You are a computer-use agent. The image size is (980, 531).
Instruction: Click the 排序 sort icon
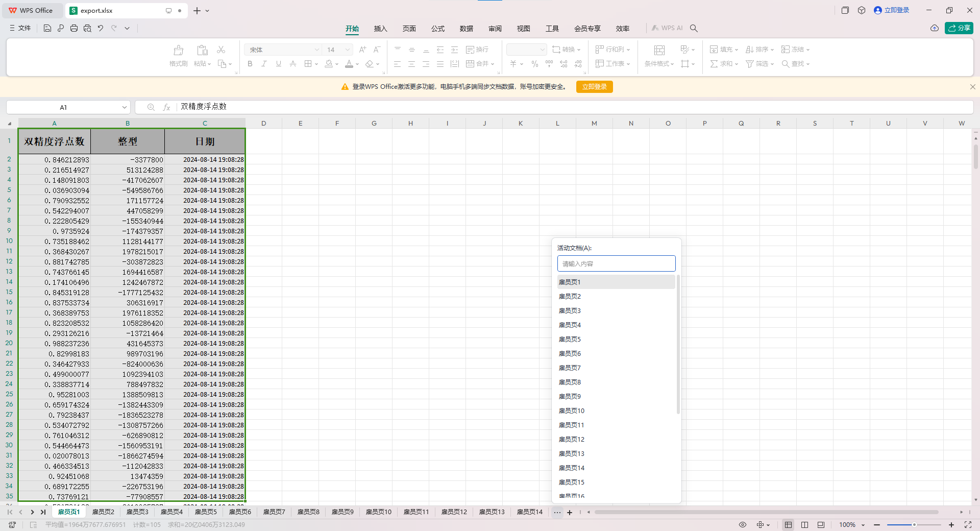749,50
